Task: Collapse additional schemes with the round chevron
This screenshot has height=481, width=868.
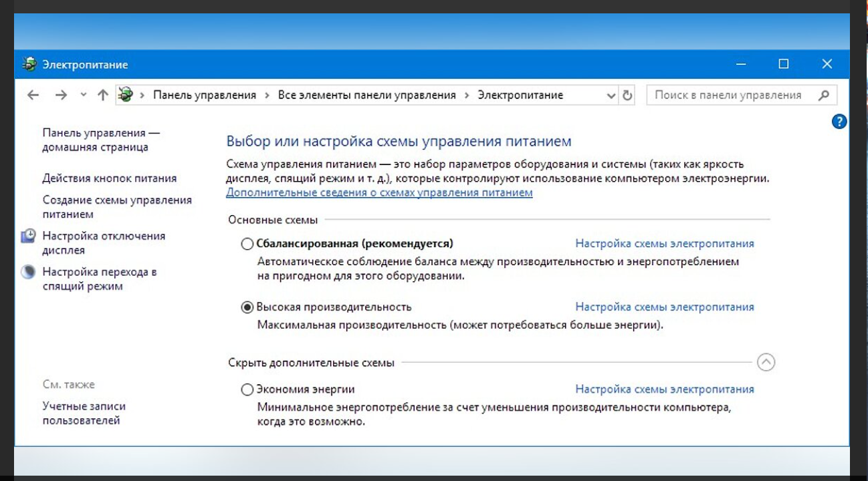Action: (766, 362)
